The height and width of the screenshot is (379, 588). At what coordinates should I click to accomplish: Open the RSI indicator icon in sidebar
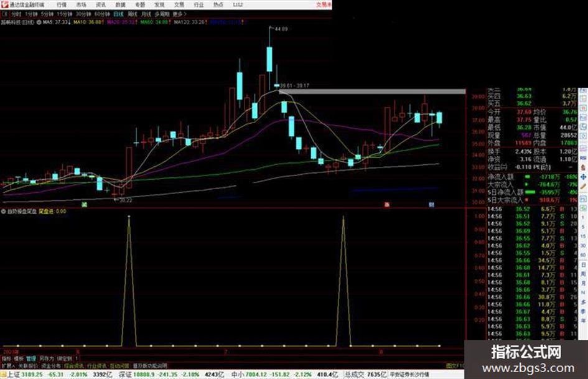(583, 157)
